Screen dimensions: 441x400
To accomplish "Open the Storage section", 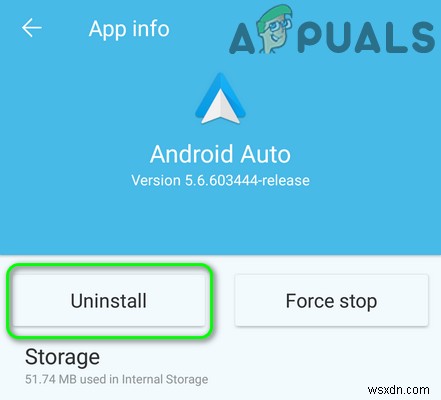I will [x=117, y=366].
